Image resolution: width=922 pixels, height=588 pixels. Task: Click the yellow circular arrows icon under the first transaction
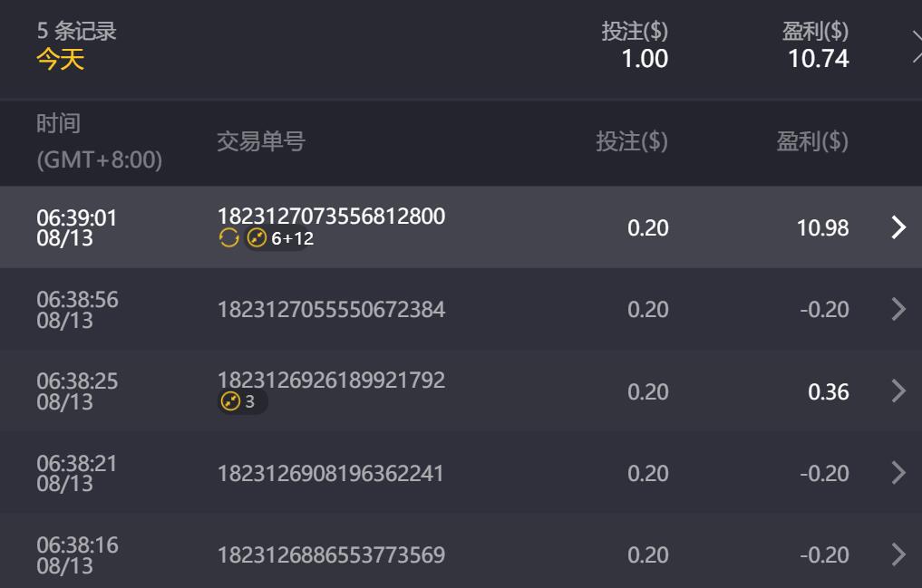point(229,238)
